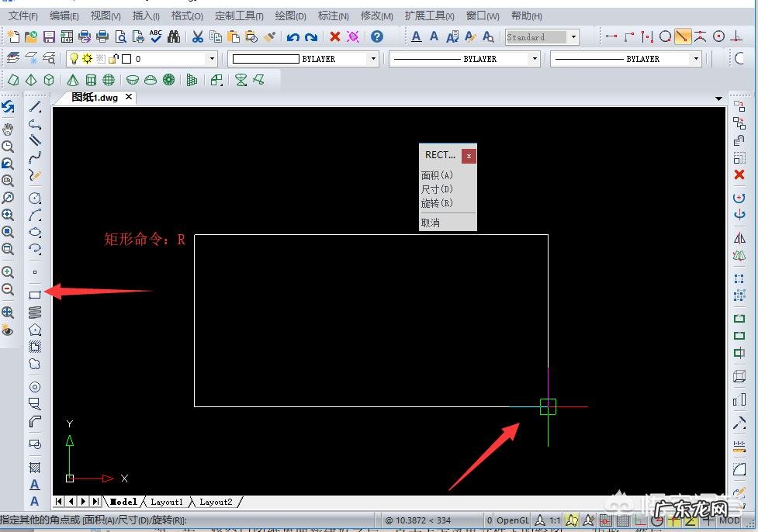Expand the BYLAYER color dropdown

(x=373, y=59)
